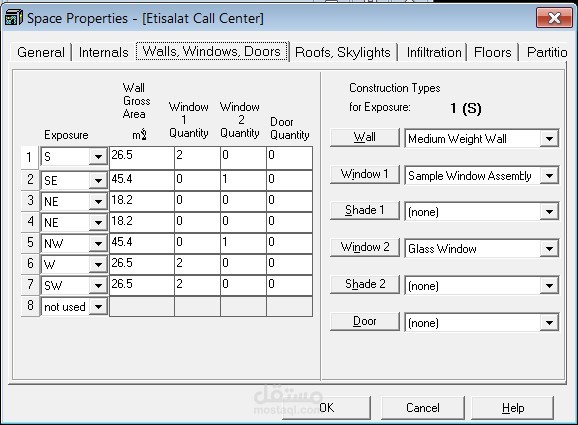This screenshot has height=425, width=578.
Task: Click the Shade 1 button
Action: [365, 210]
